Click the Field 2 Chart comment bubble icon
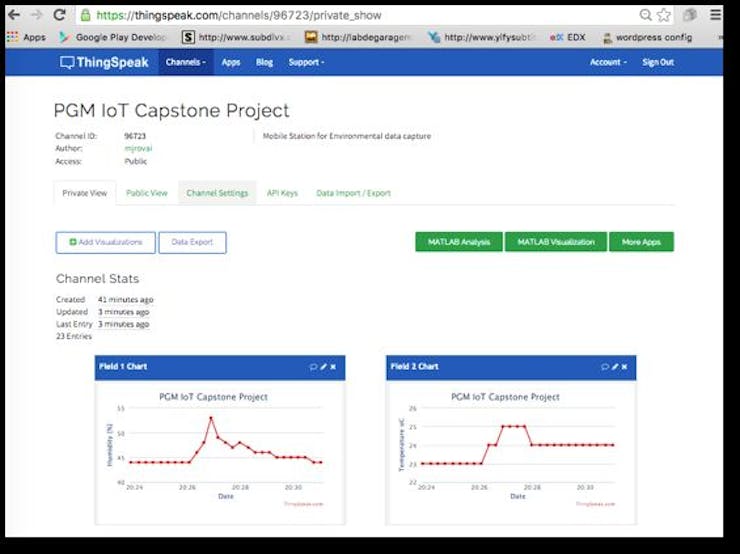The height and width of the screenshot is (554, 740). pos(605,367)
